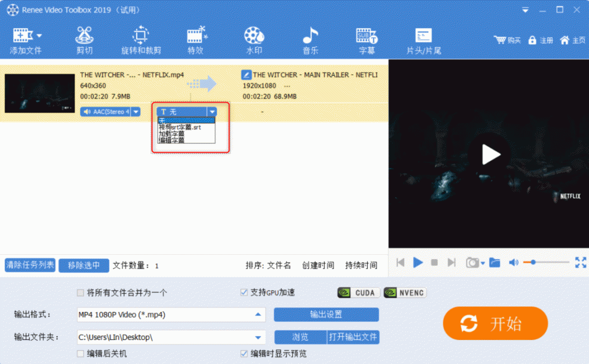Adjust the volume slider handle
589x364 pixels.
point(532,262)
